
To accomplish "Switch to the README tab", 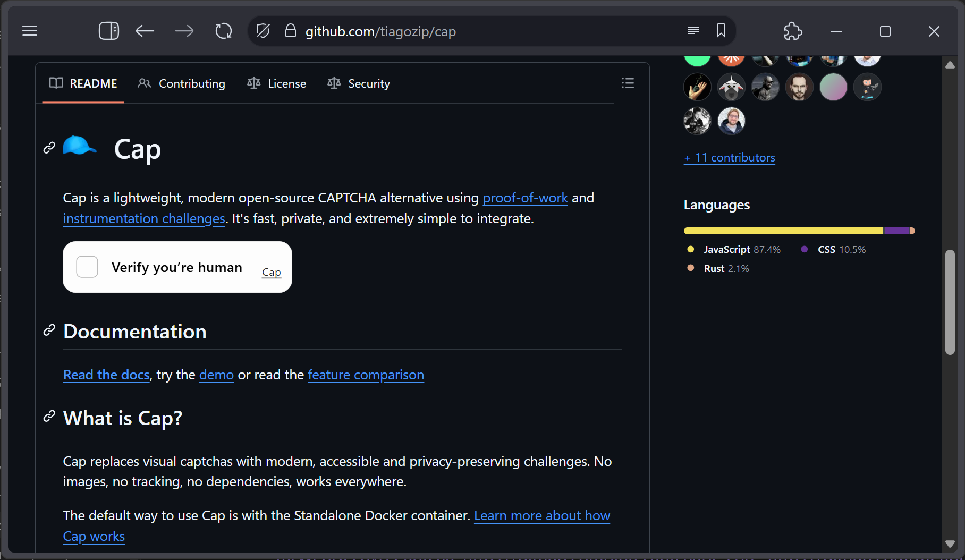I will 83,83.
